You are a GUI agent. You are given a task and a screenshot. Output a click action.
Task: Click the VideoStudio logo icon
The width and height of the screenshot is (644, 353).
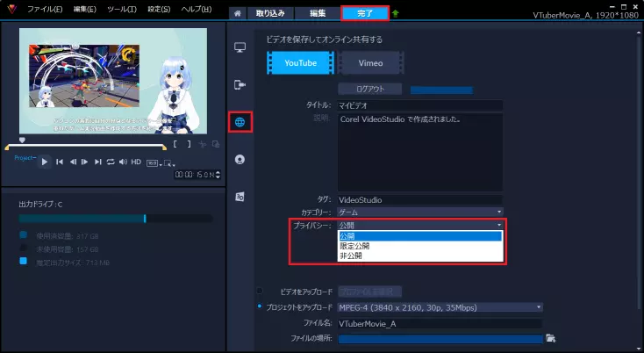click(x=11, y=9)
